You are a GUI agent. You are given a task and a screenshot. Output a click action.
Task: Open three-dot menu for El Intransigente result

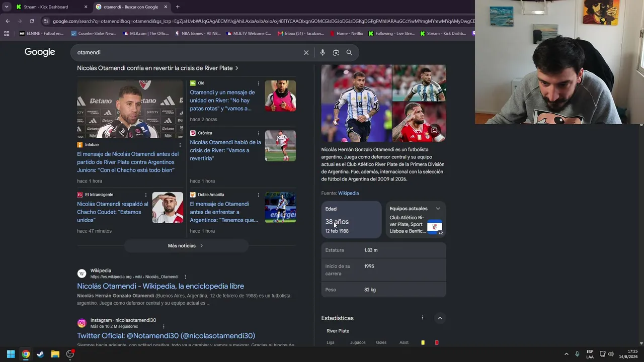[x=146, y=195]
